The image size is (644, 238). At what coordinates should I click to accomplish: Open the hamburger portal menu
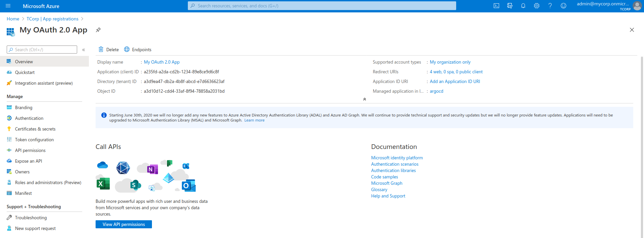8,6
